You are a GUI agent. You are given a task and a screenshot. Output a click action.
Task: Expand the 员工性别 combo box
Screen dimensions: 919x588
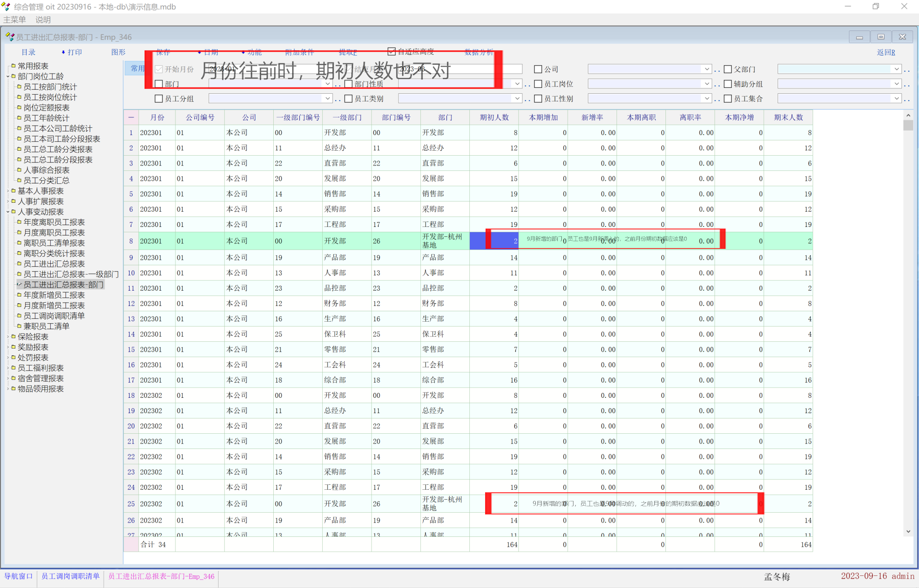(707, 99)
